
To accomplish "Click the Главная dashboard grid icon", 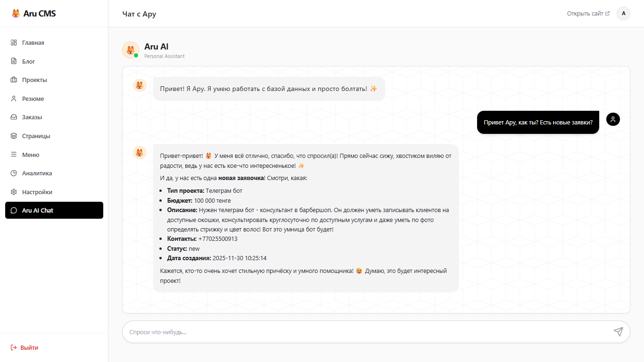I will click(x=14, y=42).
